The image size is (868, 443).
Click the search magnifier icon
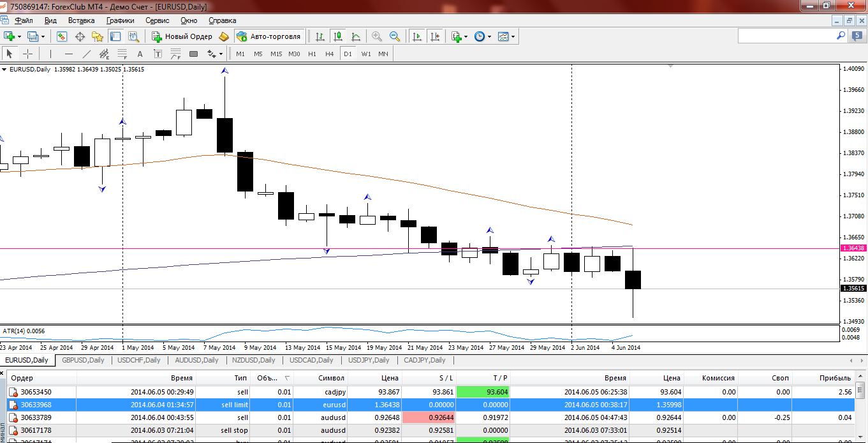pos(841,36)
